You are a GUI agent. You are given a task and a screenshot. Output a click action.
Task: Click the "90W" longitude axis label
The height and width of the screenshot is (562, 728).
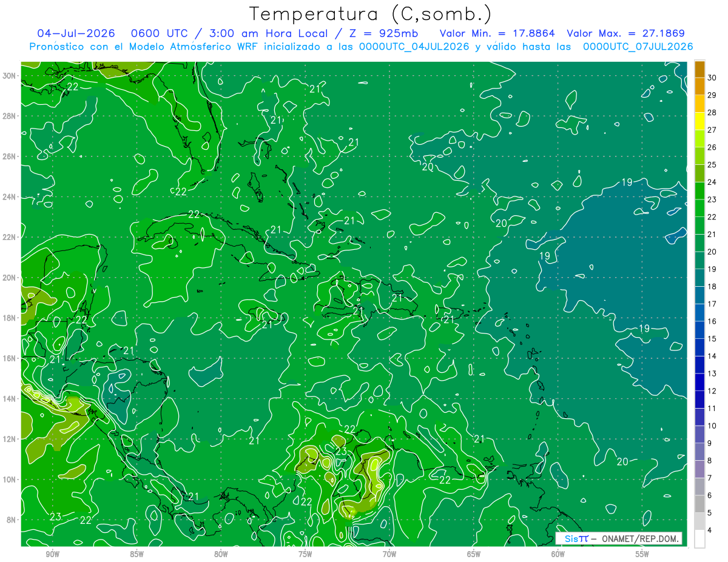53,554
